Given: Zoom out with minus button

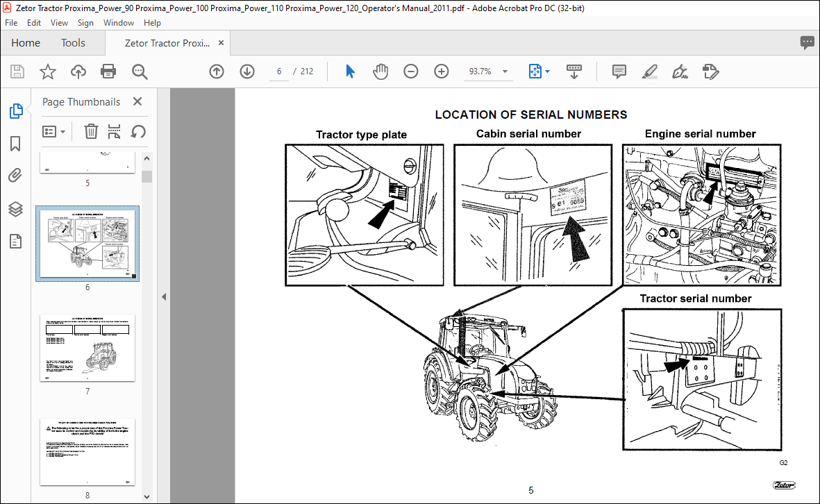Looking at the screenshot, I should point(411,72).
